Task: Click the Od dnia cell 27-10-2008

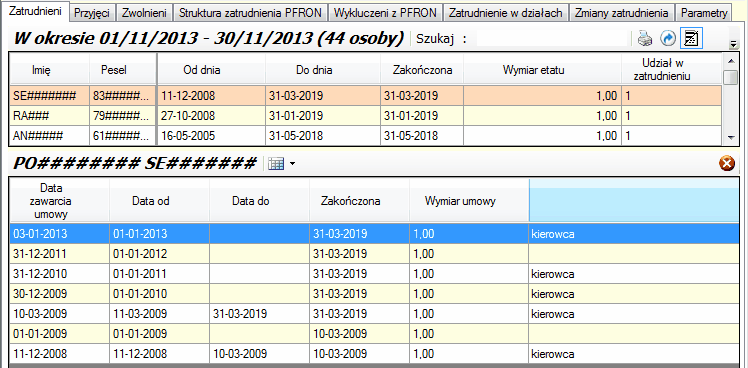Action: click(211, 116)
